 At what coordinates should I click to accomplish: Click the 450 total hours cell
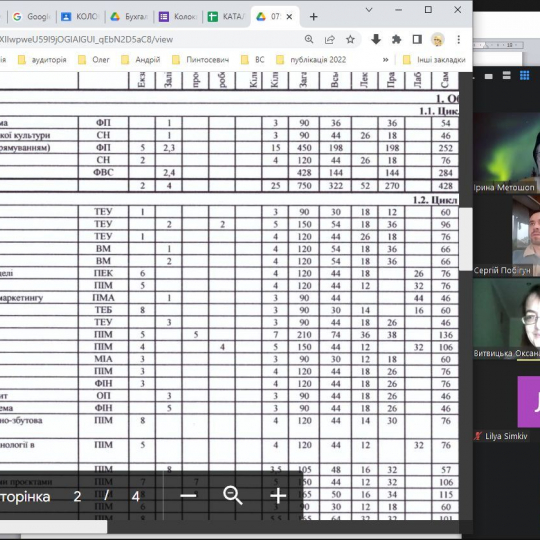tap(304, 148)
